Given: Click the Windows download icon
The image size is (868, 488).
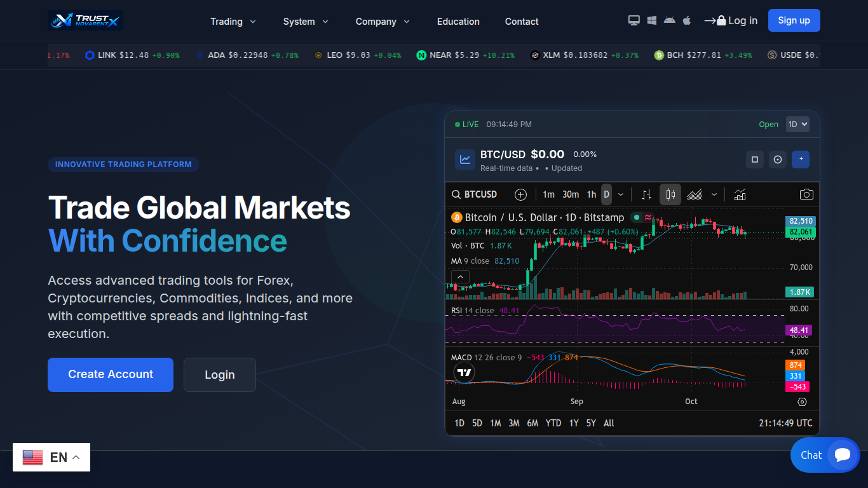Looking at the screenshot, I should coord(651,20).
